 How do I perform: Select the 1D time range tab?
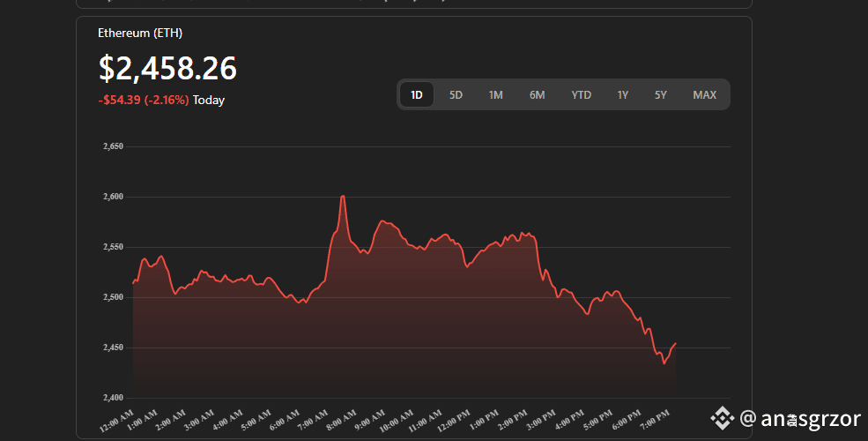417,94
